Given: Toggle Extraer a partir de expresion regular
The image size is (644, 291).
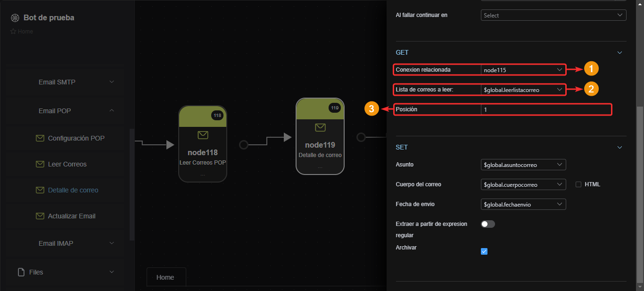Looking at the screenshot, I should [x=488, y=224].
